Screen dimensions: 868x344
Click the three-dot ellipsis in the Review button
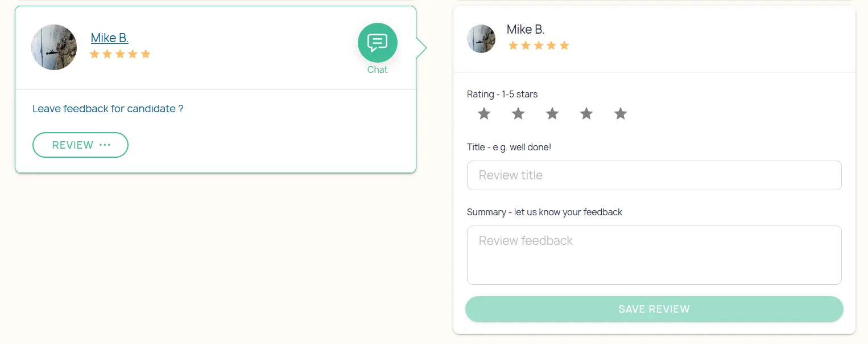pyautogui.click(x=105, y=145)
